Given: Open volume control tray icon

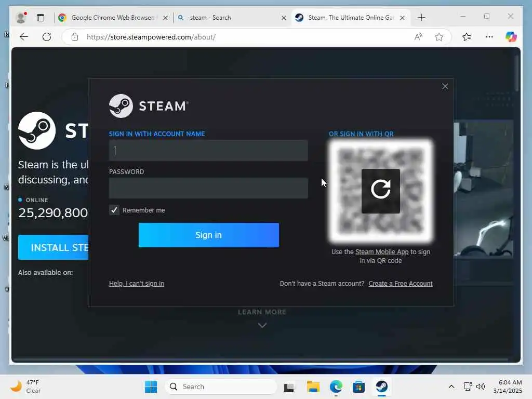Looking at the screenshot, I should (x=481, y=387).
